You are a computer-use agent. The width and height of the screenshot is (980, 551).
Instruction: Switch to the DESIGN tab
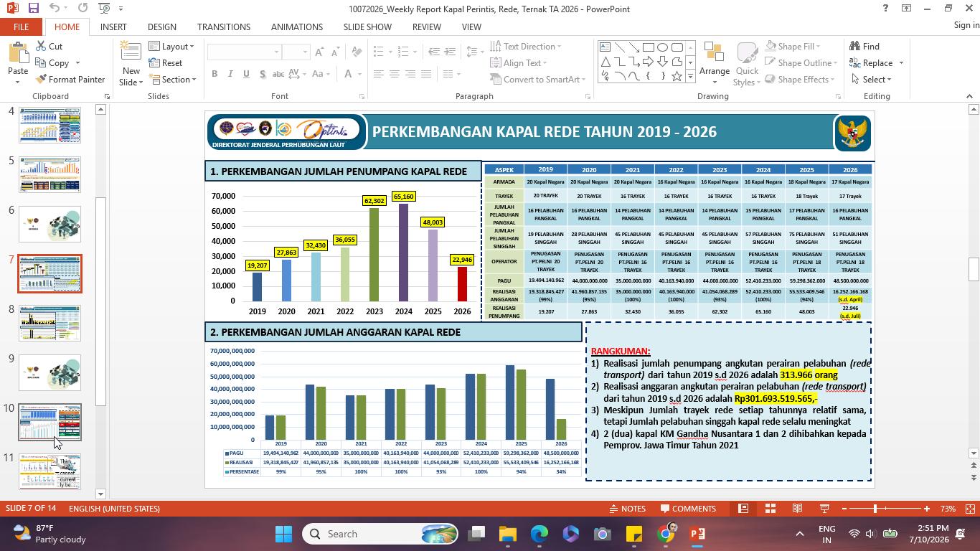(x=162, y=27)
